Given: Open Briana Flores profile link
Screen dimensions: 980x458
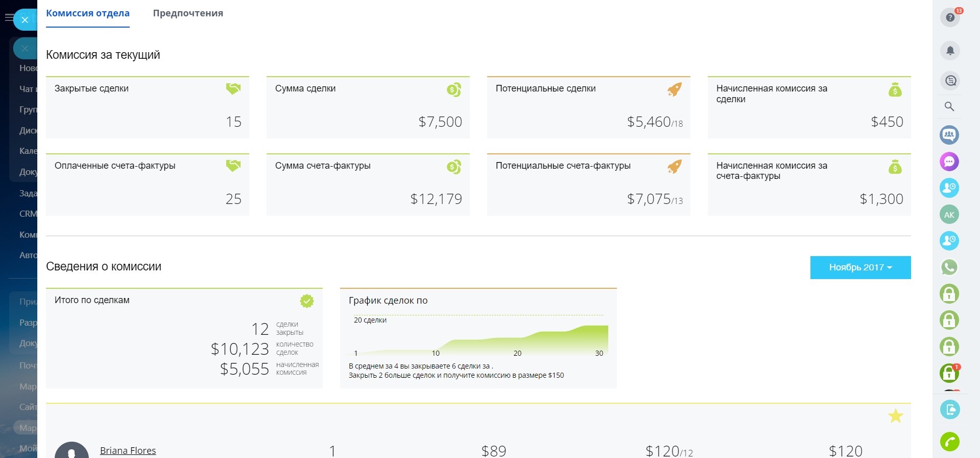Looking at the screenshot, I should (128, 450).
